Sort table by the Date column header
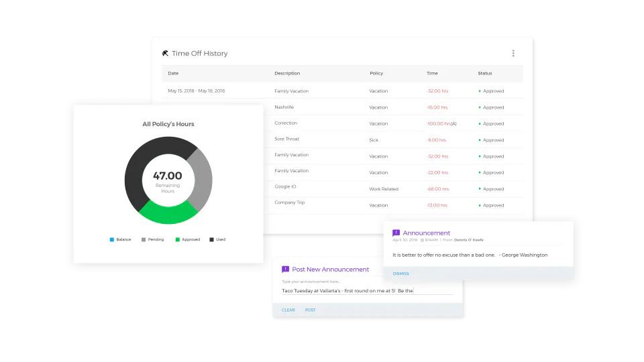The height and width of the screenshot is (362, 644). coord(173,74)
